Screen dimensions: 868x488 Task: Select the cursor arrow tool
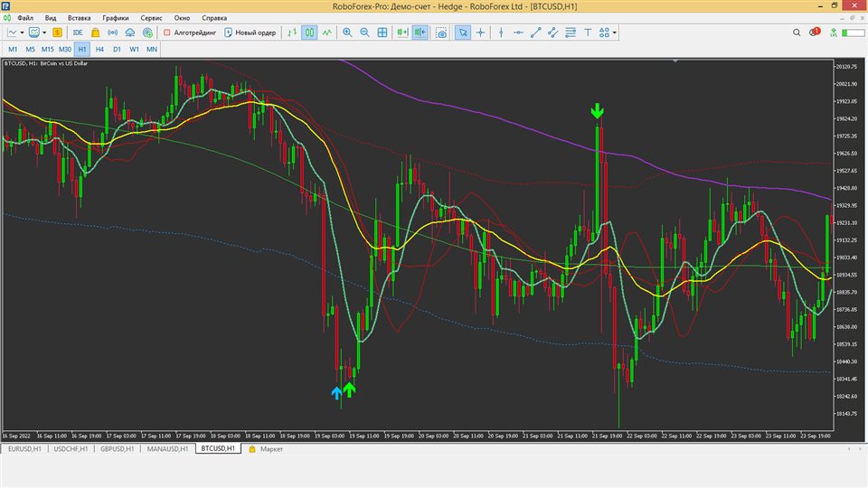[463, 33]
